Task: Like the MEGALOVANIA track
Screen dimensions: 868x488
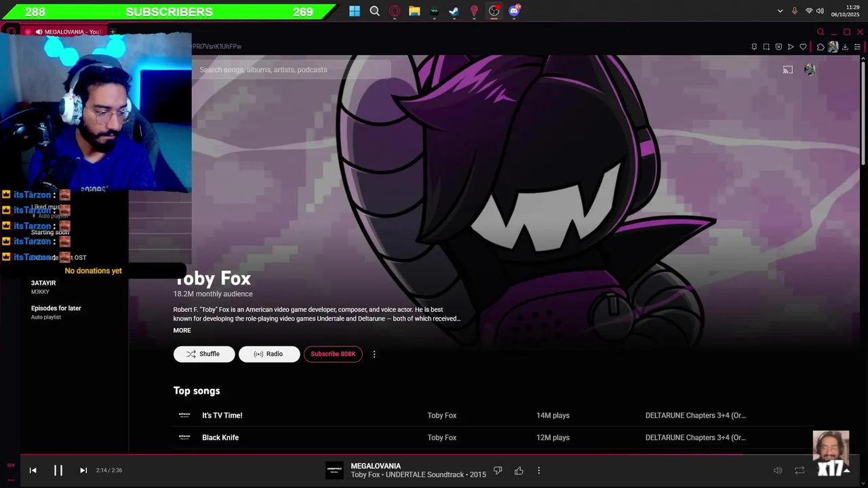Action: tap(519, 470)
